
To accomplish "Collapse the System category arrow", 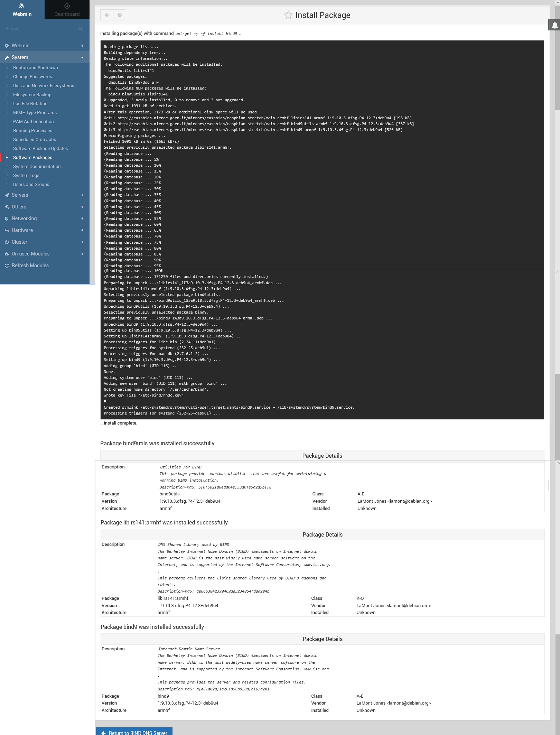I will pyautogui.click(x=82, y=57).
